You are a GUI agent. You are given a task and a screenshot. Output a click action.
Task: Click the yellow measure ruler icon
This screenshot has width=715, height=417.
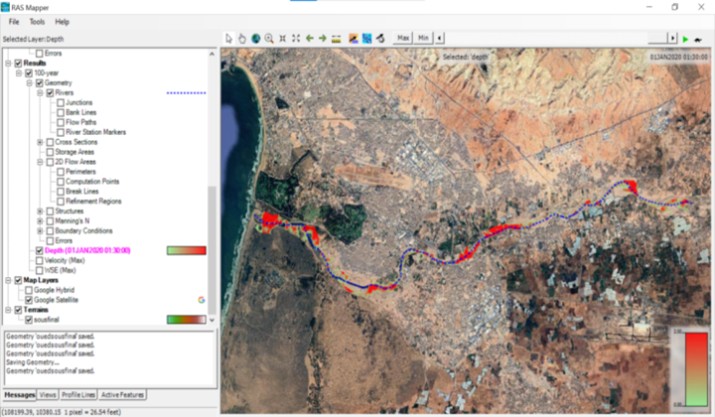pyautogui.click(x=337, y=39)
